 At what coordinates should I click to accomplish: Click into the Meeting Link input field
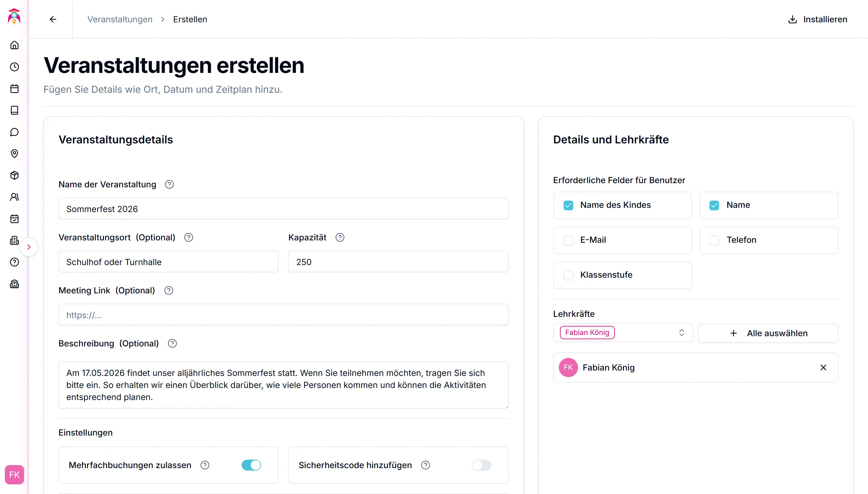pos(283,315)
